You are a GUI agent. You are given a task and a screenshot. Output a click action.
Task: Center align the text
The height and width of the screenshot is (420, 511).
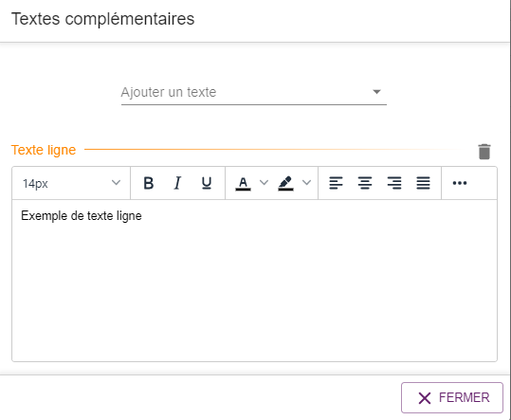click(365, 183)
